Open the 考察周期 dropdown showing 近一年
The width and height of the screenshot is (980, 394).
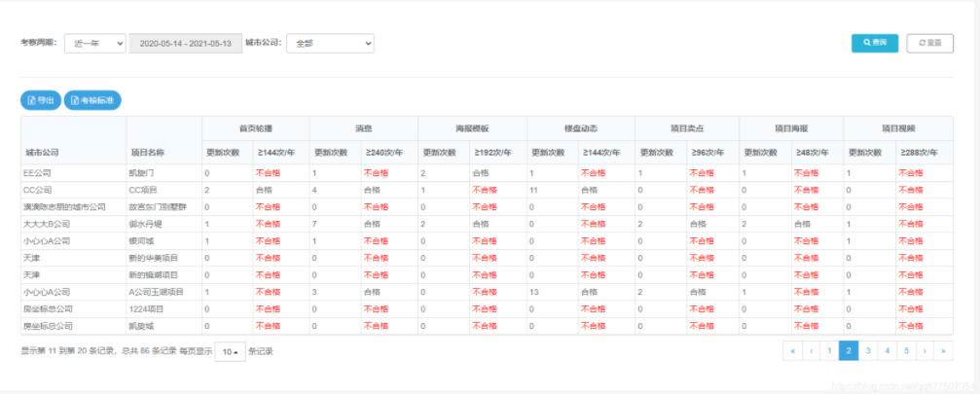[x=95, y=43]
